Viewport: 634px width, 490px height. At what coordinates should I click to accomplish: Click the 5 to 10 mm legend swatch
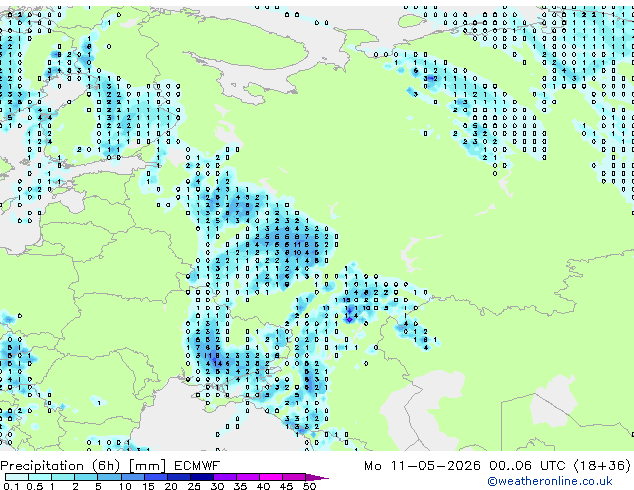click(x=109, y=477)
